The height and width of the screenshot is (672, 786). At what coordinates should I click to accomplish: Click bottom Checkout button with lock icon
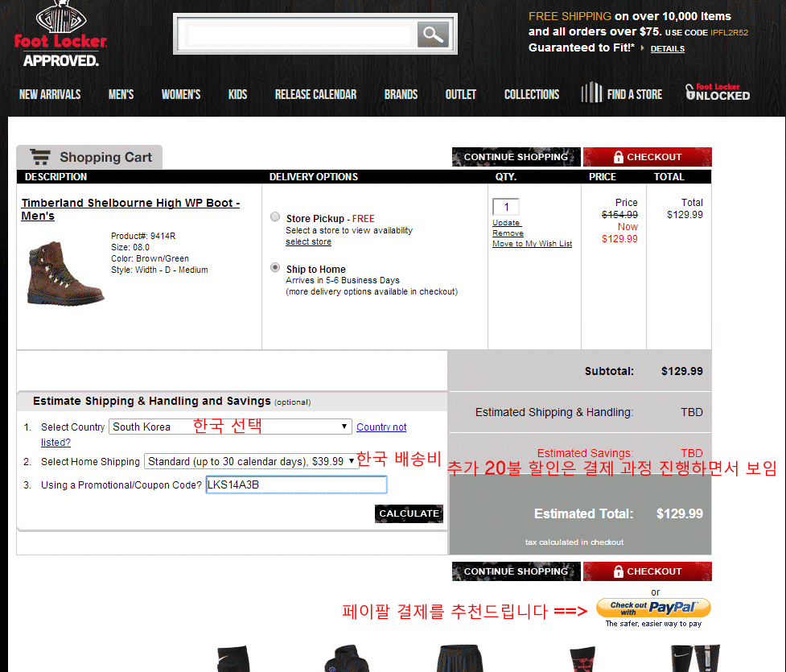point(647,571)
